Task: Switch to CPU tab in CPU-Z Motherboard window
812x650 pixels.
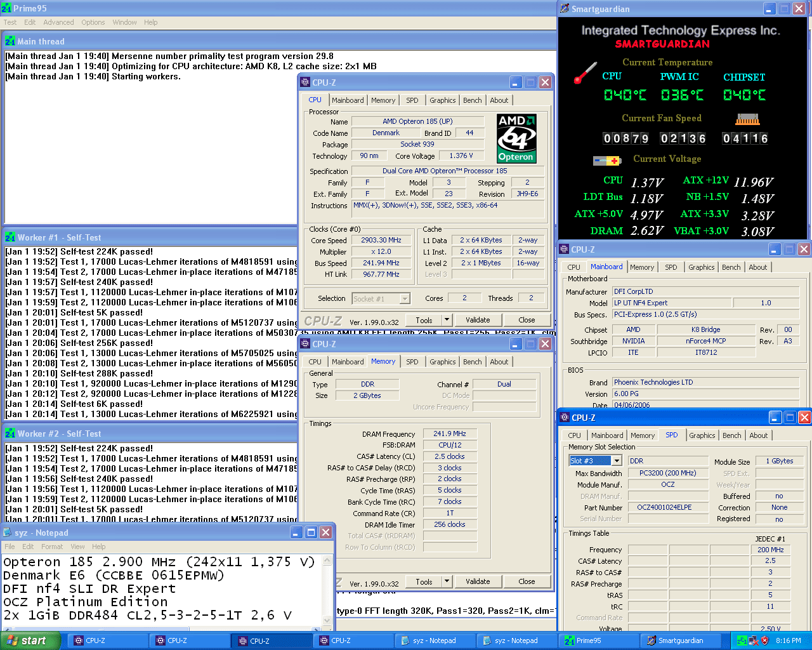Action: 574,267
